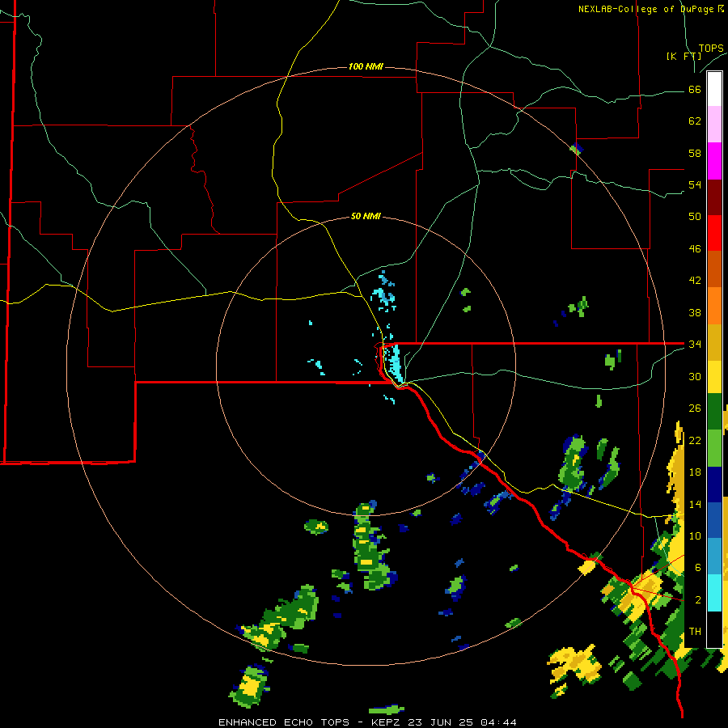Click the 10 value on the legend scale

(x=695, y=535)
